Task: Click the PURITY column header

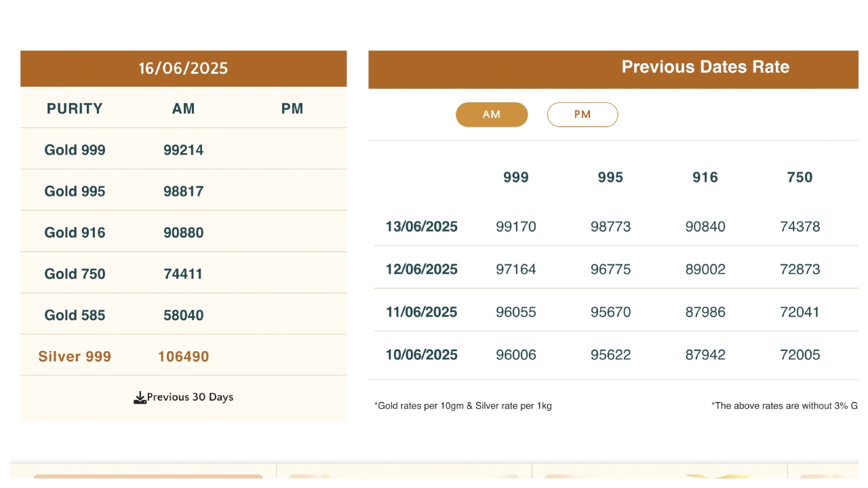Action: (75, 108)
